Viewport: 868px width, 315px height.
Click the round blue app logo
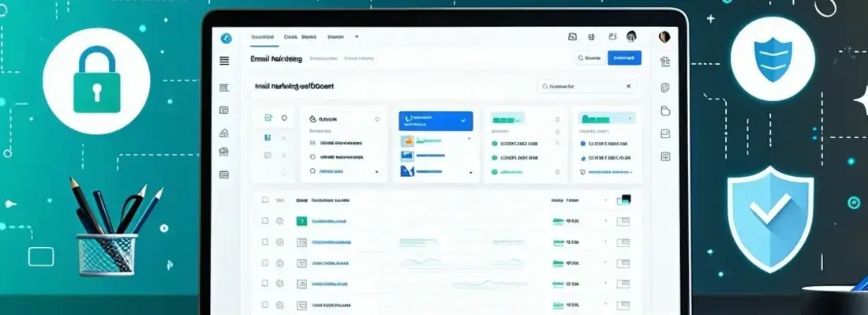point(226,38)
